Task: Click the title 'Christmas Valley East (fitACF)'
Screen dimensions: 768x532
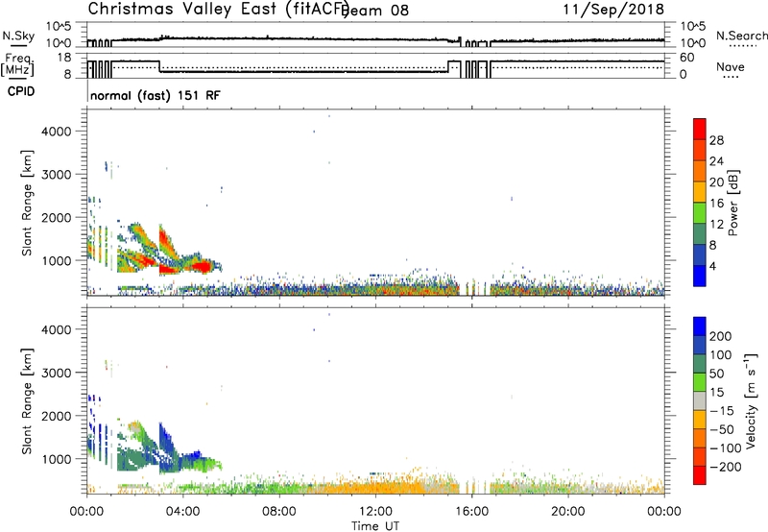Action: 219,9
